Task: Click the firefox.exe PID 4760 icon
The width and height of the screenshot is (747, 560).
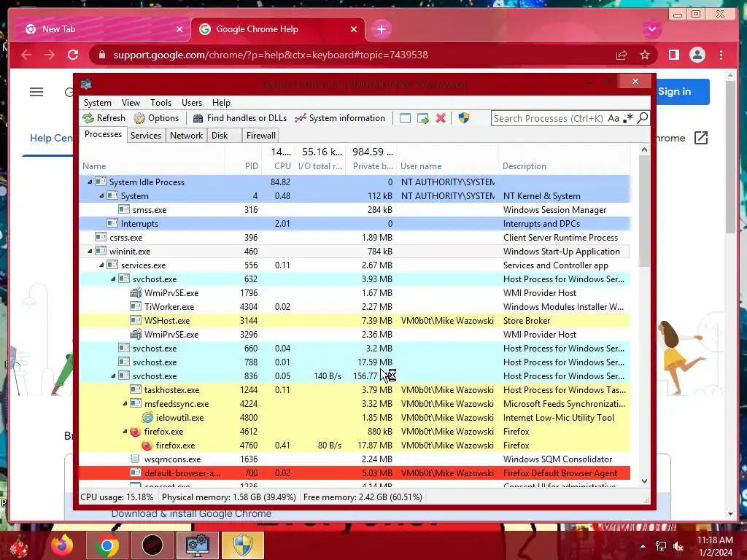Action: tap(147, 446)
